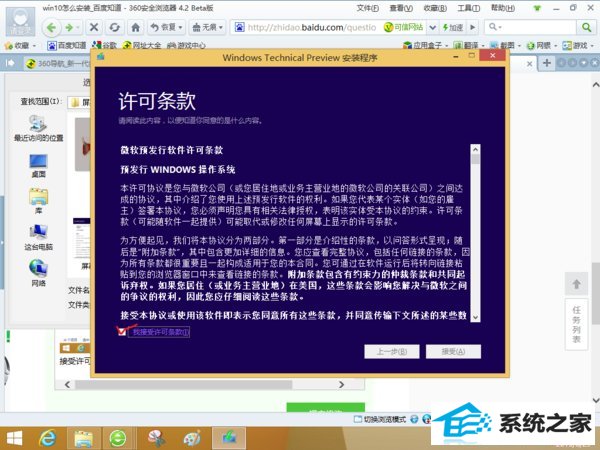Viewport: 600px width, 450px height.
Task: Open Internet Explorer from taskbar
Action: (48, 439)
